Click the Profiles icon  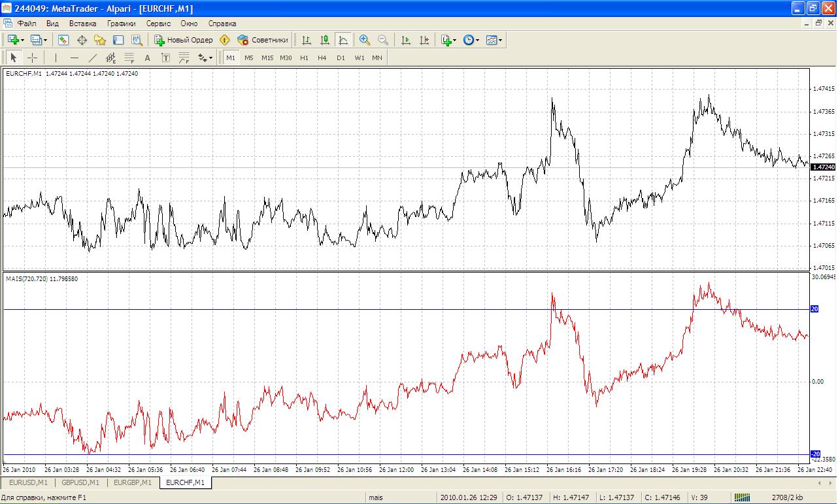point(36,40)
